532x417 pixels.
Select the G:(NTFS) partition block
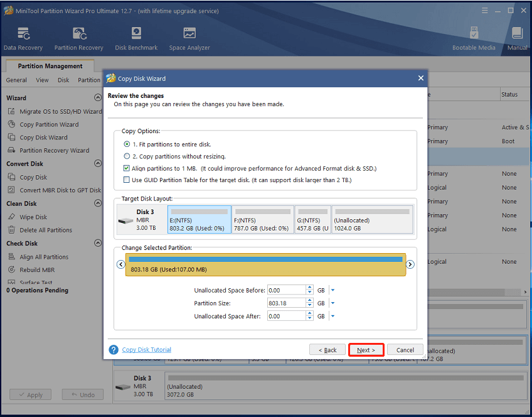pos(313,219)
